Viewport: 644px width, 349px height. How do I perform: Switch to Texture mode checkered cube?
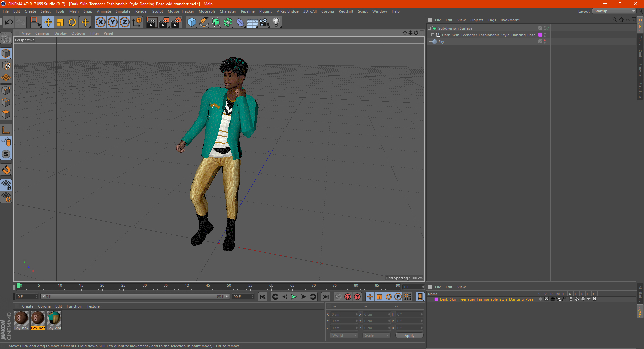pyautogui.click(x=6, y=66)
